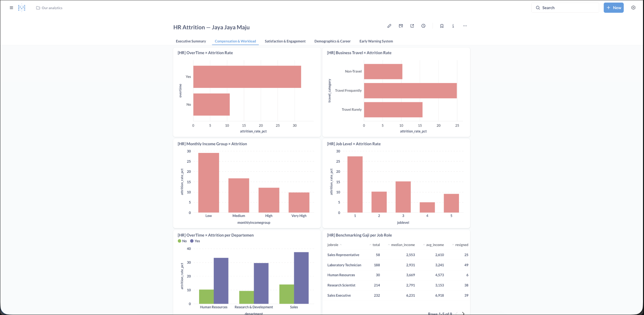Click the Very High income bar
644x315 pixels.
point(299,203)
